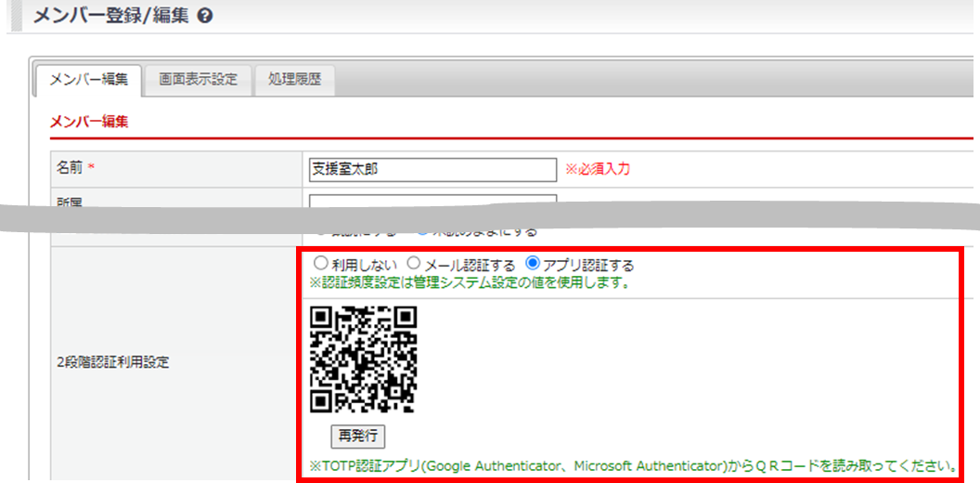Click the TOTP QR code image
980x483 pixels.
click(x=364, y=359)
